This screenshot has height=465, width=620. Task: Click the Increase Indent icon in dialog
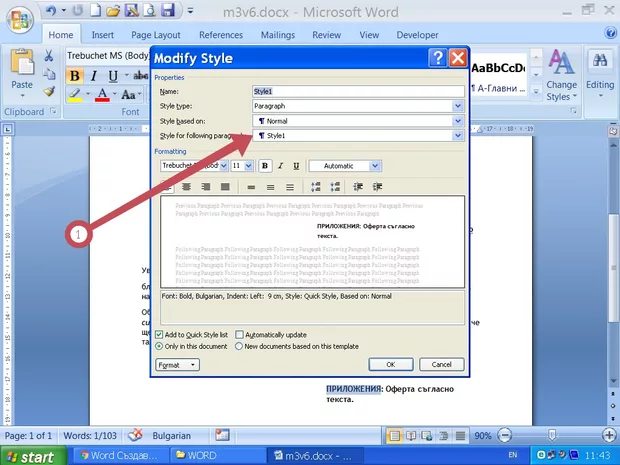pyautogui.click(x=377, y=186)
